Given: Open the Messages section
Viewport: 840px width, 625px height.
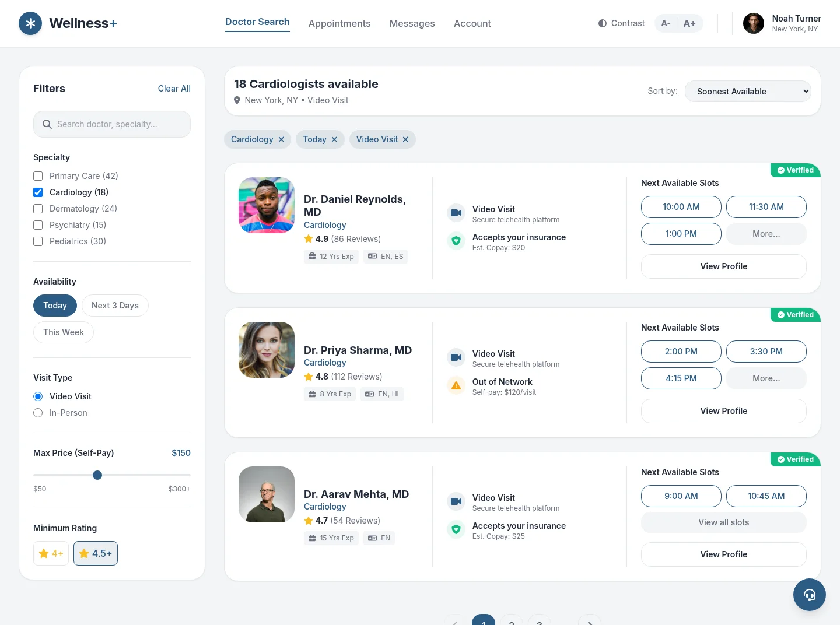Looking at the screenshot, I should point(412,23).
